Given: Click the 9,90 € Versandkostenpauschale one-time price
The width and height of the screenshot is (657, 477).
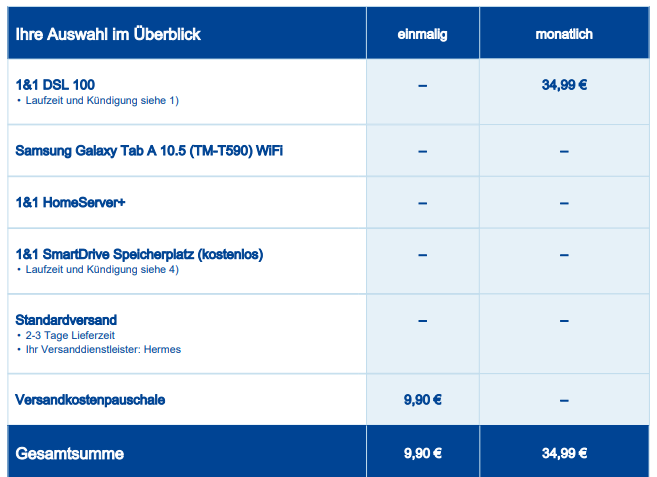Looking at the screenshot, I should click(x=422, y=400).
